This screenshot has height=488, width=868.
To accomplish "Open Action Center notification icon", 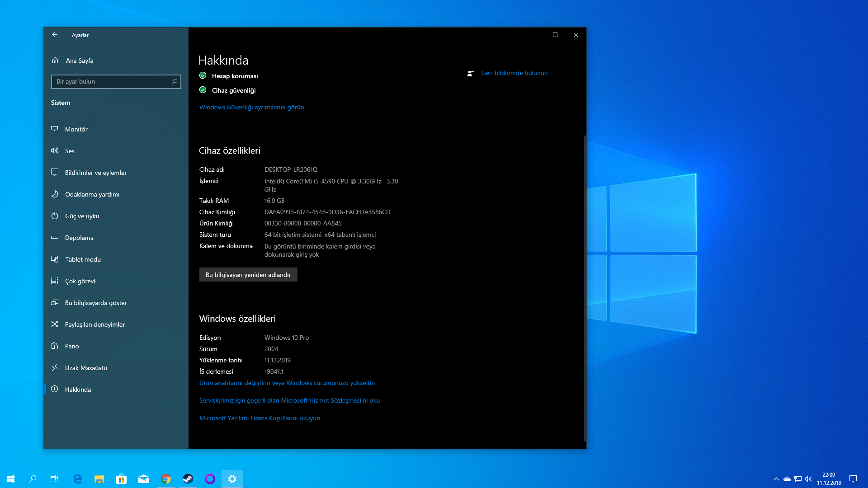I will click(853, 479).
